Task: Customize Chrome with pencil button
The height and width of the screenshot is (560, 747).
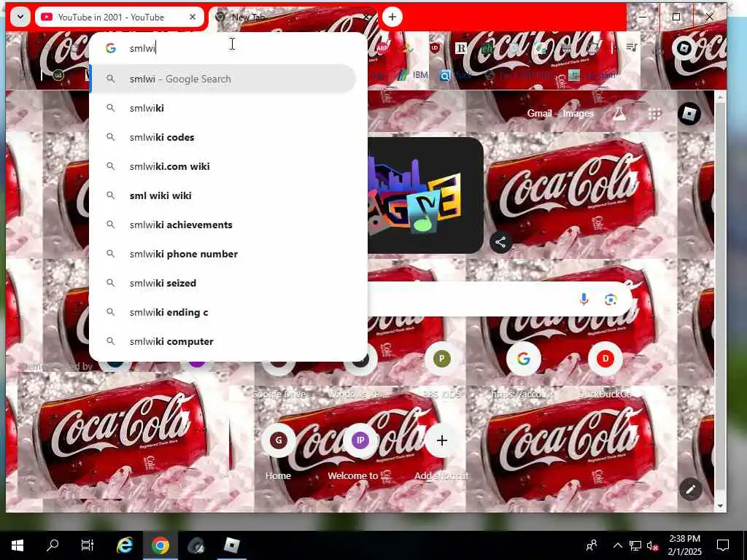Action: coord(690,489)
